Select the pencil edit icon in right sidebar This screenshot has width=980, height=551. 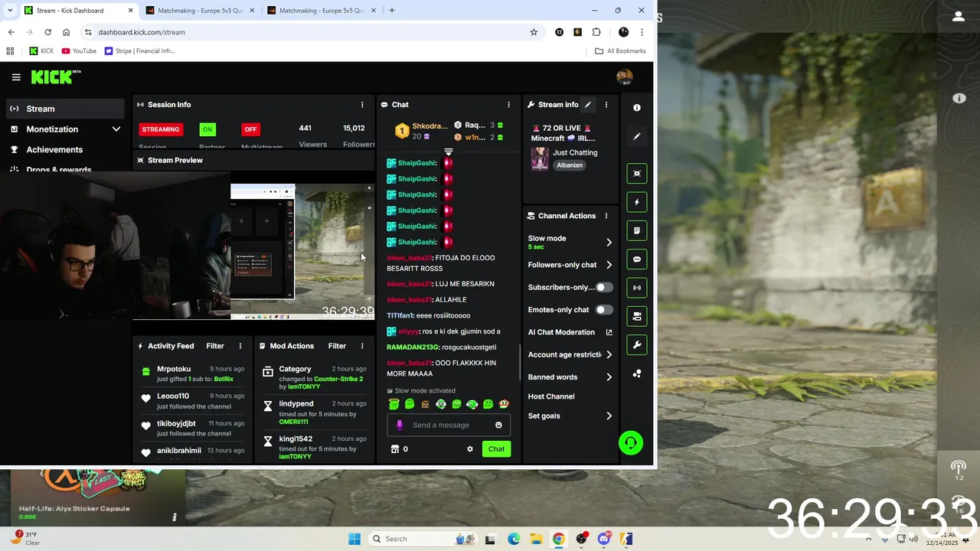coord(637,136)
